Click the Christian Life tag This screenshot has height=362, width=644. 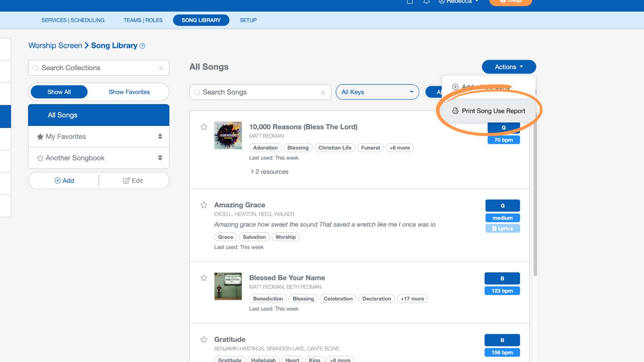(x=335, y=148)
